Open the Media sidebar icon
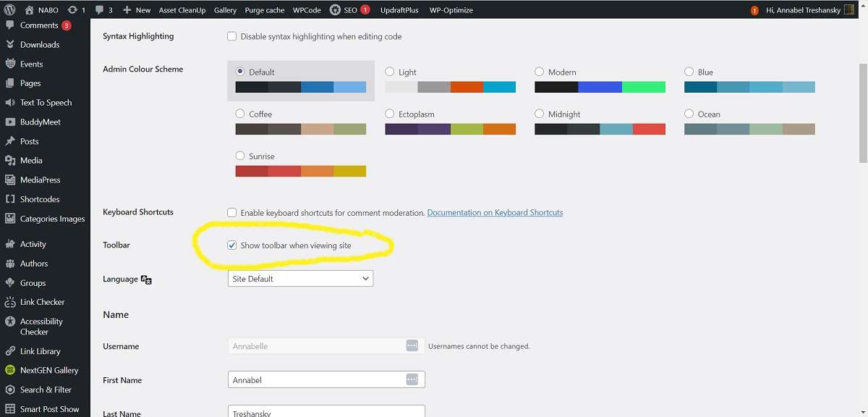Screen dimensions: 868x417 (10, 161)
